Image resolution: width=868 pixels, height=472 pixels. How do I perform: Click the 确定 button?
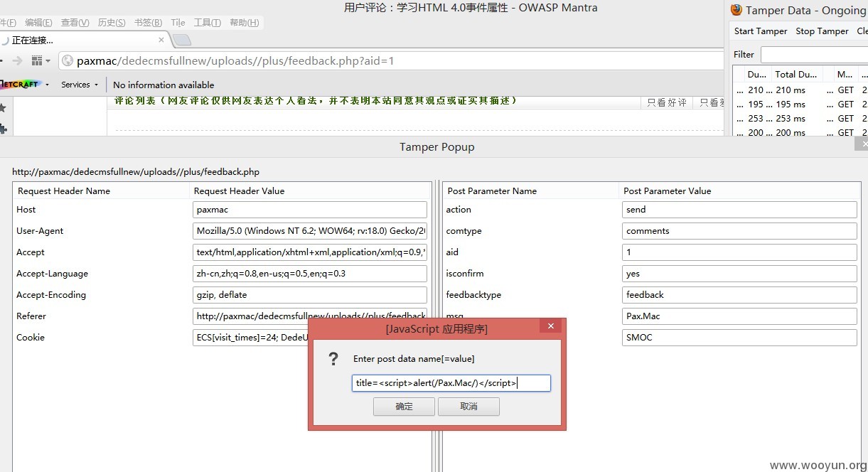tap(404, 407)
